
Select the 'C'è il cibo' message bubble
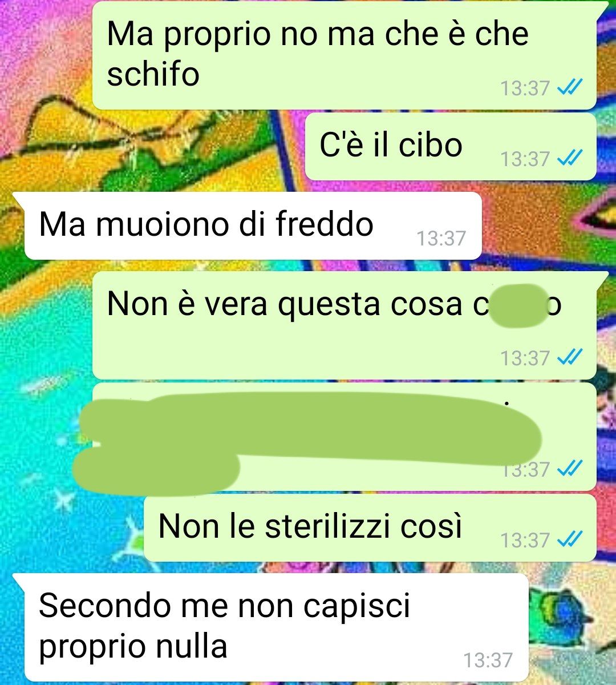click(451, 146)
